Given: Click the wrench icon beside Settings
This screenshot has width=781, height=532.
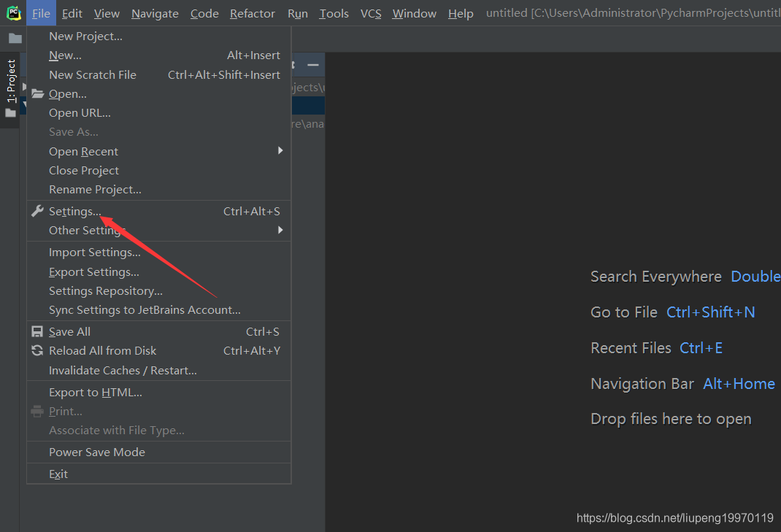Looking at the screenshot, I should (37, 211).
